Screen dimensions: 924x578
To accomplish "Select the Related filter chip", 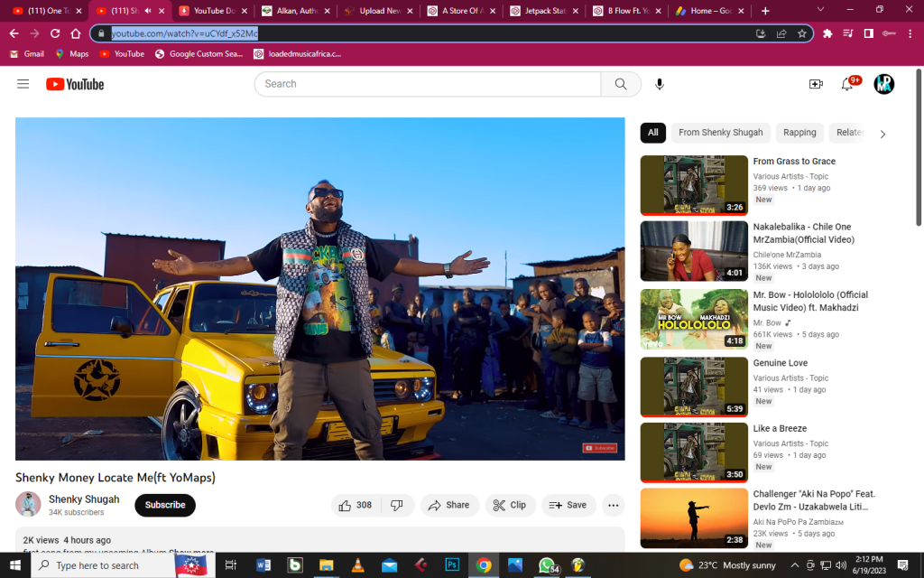I will click(848, 133).
